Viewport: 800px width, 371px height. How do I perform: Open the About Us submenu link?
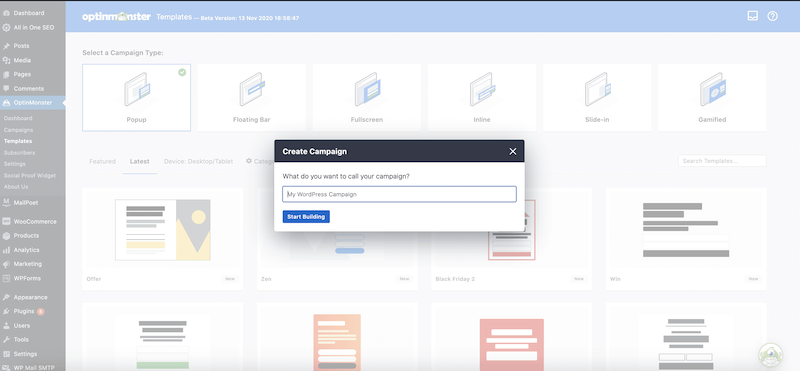(16, 187)
